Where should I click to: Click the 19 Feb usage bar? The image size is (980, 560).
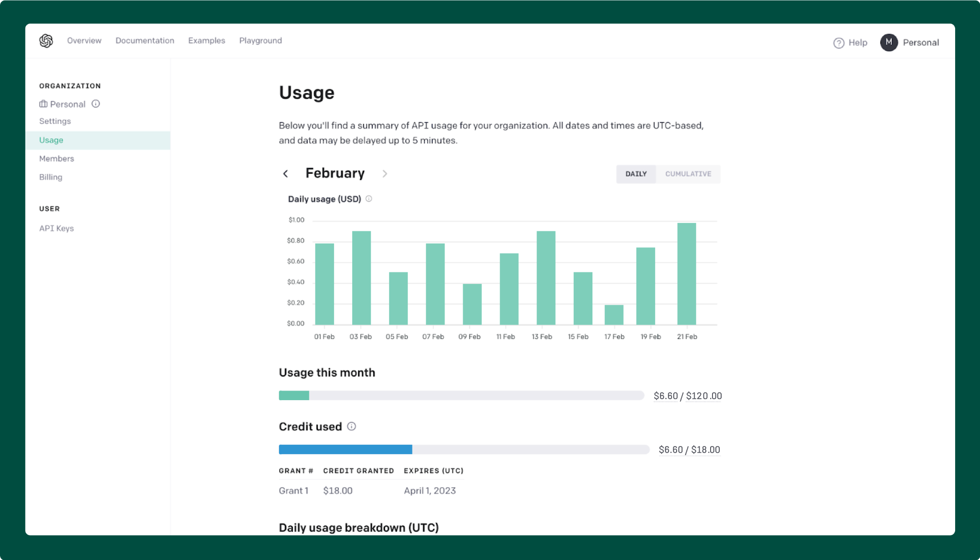(x=646, y=286)
